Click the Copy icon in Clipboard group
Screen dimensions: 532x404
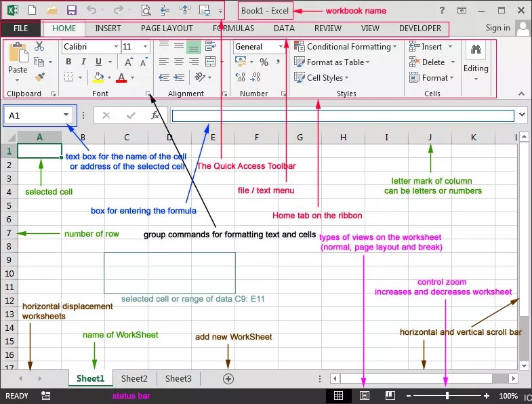[39, 62]
